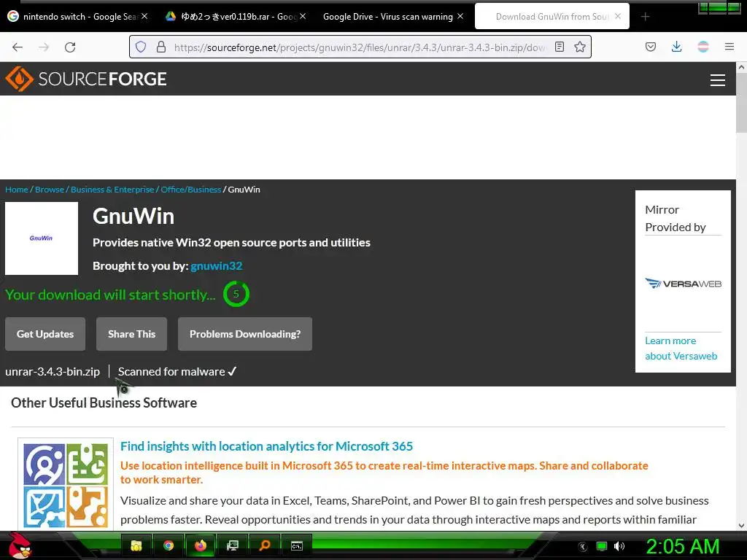This screenshot has height=560, width=747.
Task: Click the Other Useful Business Software heading
Action: click(104, 402)
